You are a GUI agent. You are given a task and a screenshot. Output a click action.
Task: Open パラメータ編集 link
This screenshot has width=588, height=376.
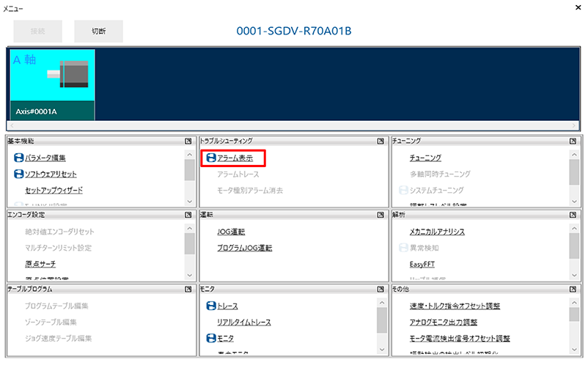click(x=45, y=158)
